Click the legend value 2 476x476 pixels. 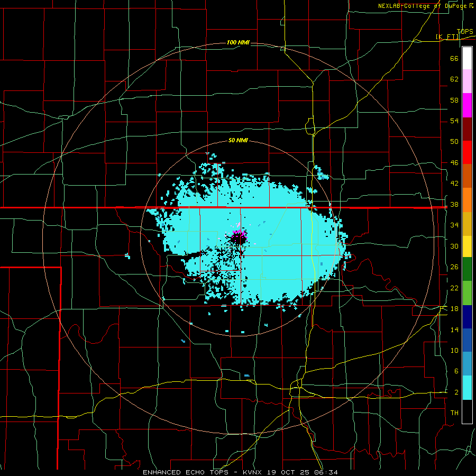(456, 392)
